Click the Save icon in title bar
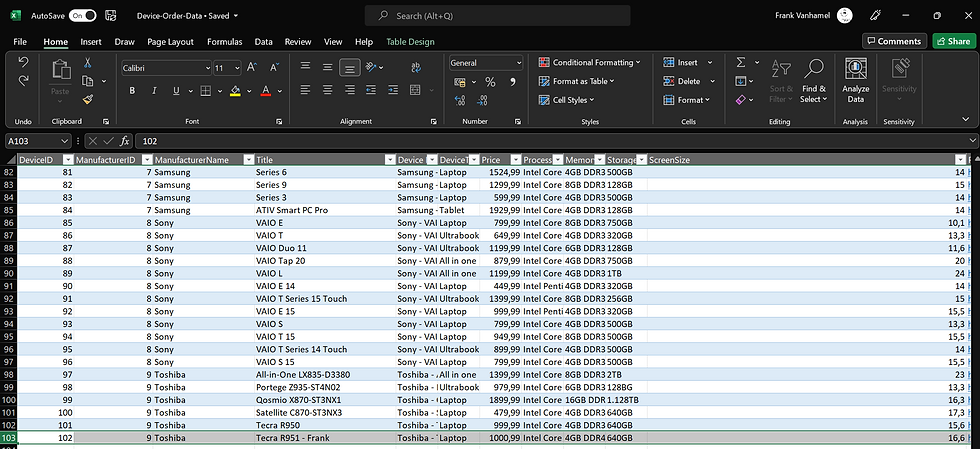Viewport: 980px width, 449px height. (111, 16)
